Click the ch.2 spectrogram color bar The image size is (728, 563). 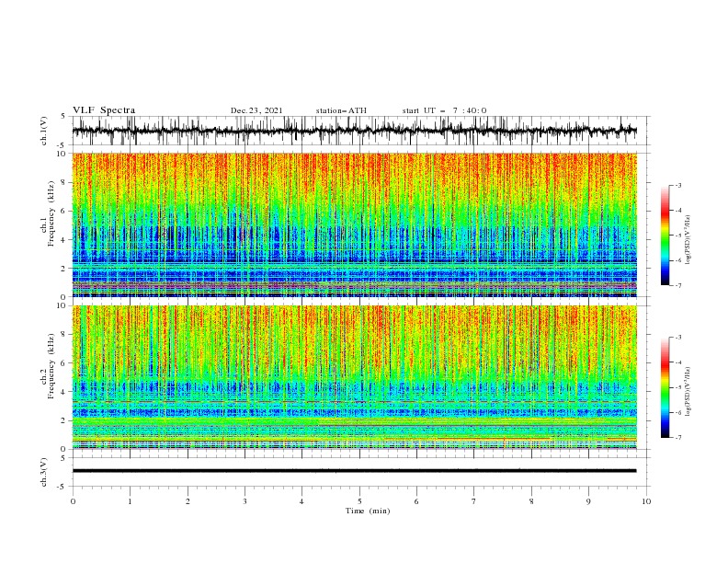click(x=665, y=387)
